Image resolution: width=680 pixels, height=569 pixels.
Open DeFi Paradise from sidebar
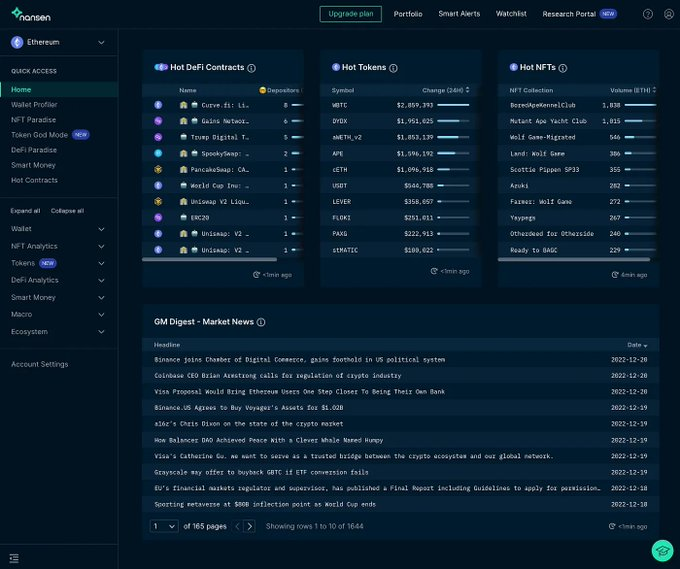(34, 150)
